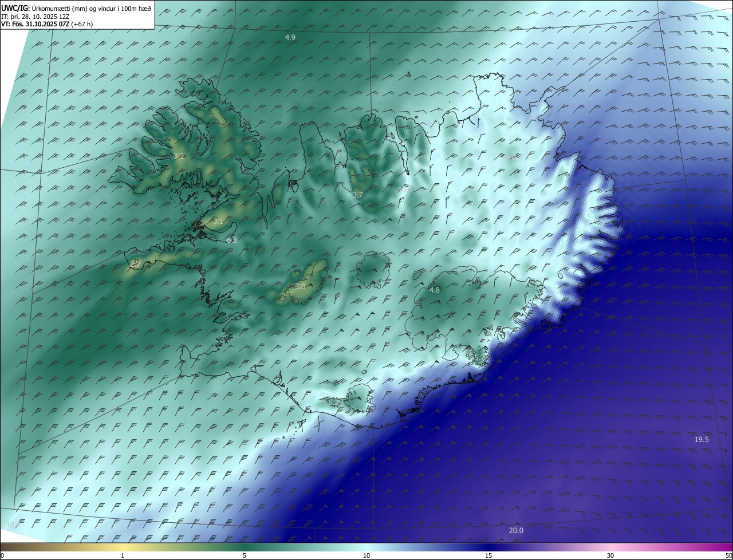Select the "20.0" value on the map
The image size is (733, 560).
point(516,531)
